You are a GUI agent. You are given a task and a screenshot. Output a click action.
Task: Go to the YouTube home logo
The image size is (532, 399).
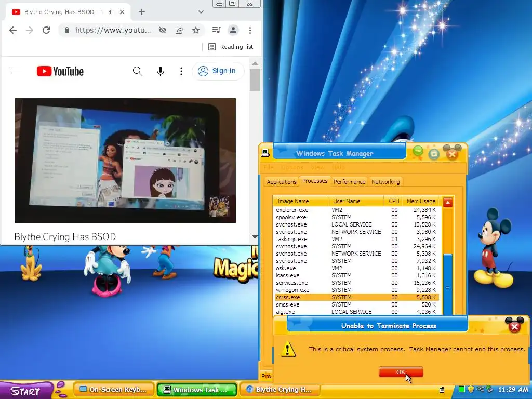[60, 71]
